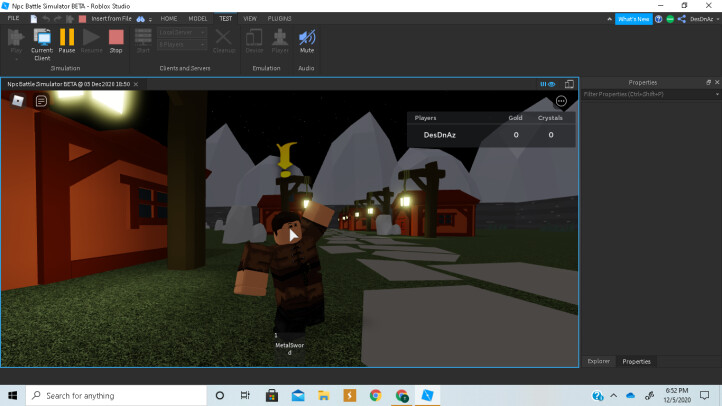Viewport: 722px width, 406px height.
Task: Click the Start server icon
Action: pos(143,37)
